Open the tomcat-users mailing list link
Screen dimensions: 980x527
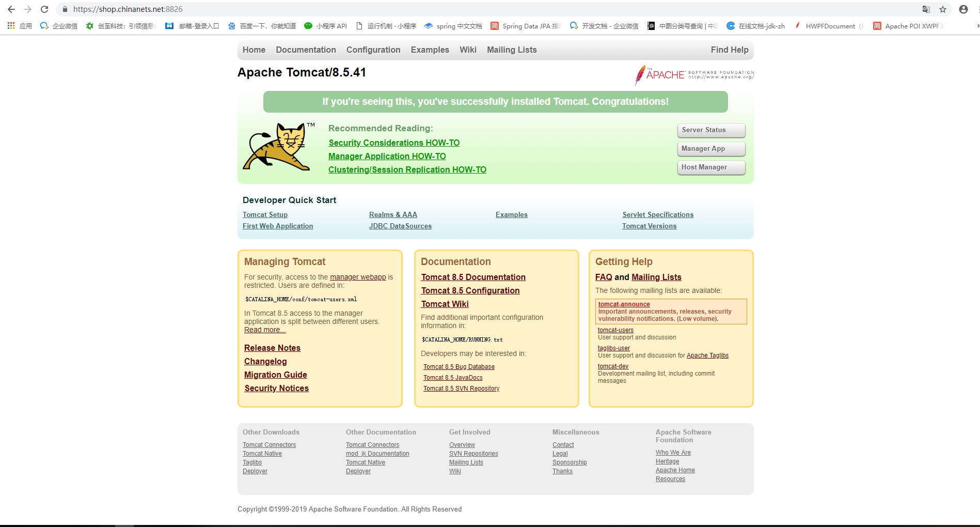(615, 330)
